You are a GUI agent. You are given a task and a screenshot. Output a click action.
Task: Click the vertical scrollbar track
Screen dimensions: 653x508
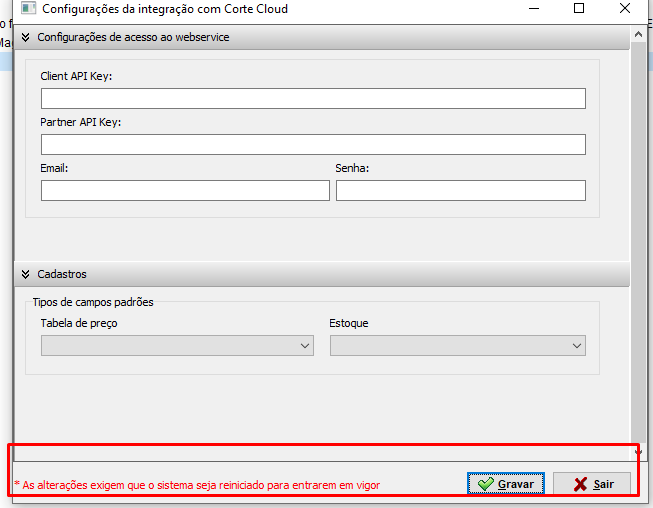[638, 244]
